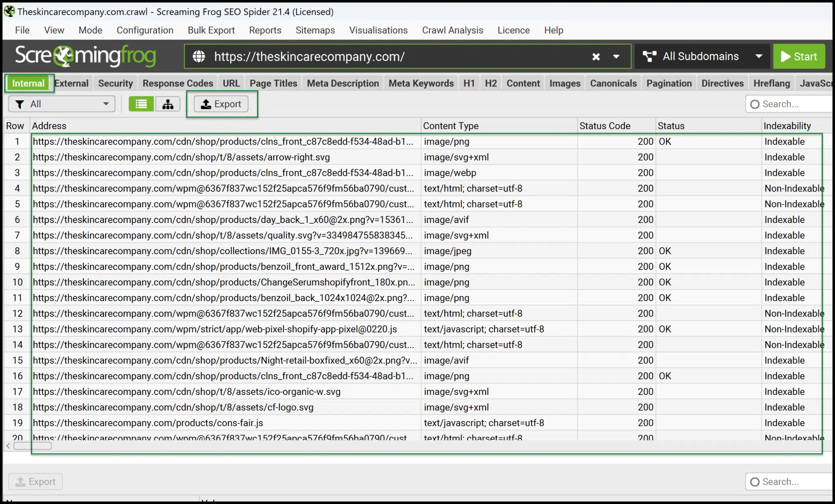835x504 pixels.
Task: Click the lower-pane Search field
Action: pyautogui.click(x=789, y=482)
